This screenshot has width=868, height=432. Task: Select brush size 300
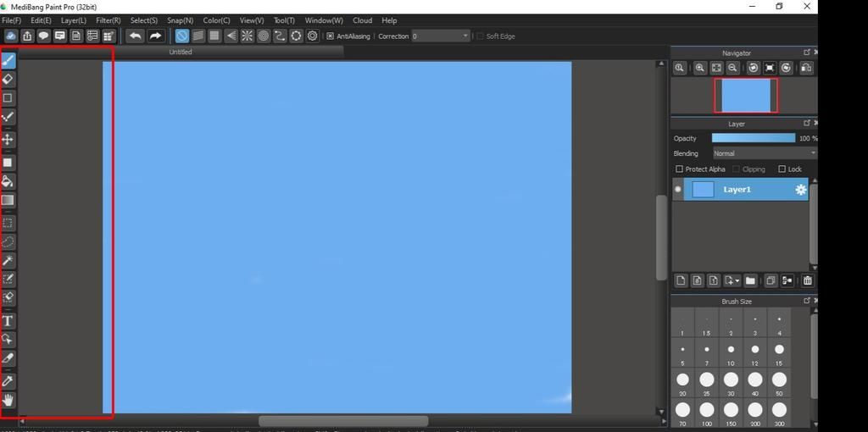[x=780, y=414]
